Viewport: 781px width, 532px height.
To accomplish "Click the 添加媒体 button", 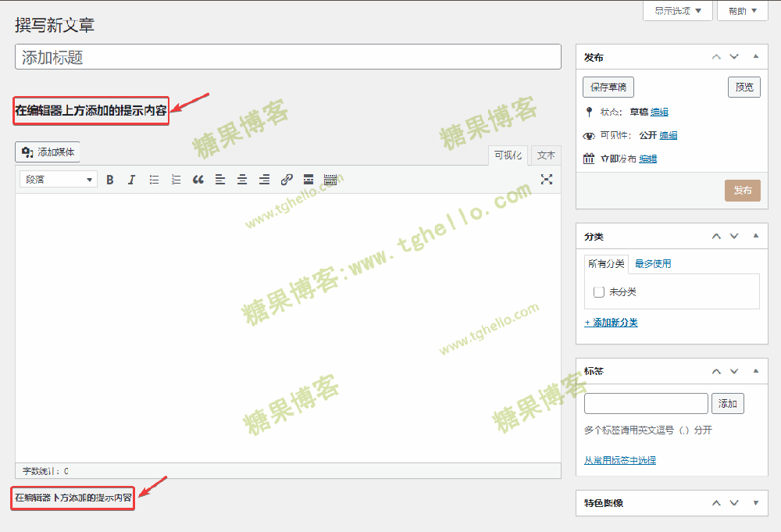I will 48,152.
